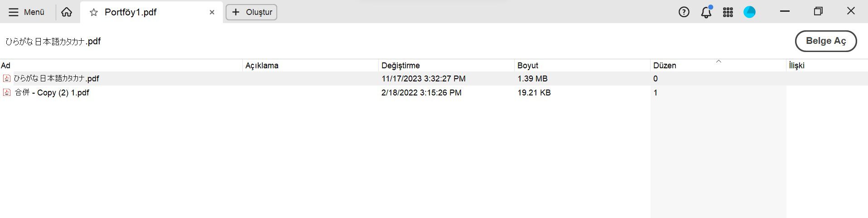Click the Belge Aç button
868x218 pixels.
[825, 41]
